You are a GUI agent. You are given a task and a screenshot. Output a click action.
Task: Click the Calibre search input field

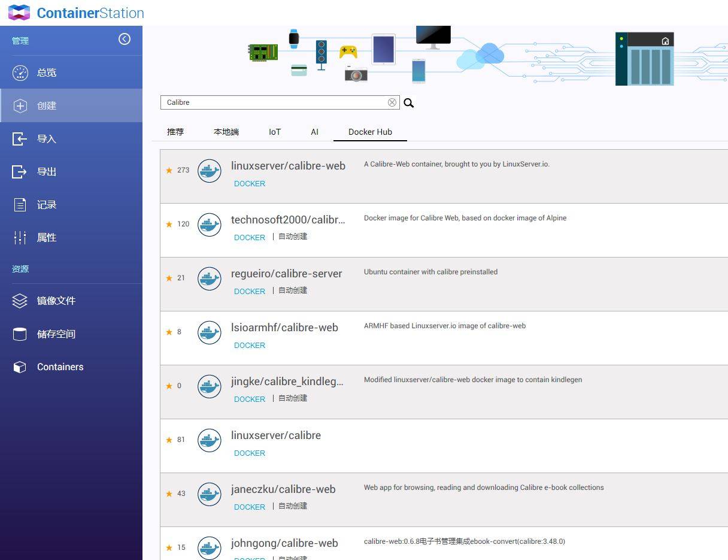click(275, 102)
